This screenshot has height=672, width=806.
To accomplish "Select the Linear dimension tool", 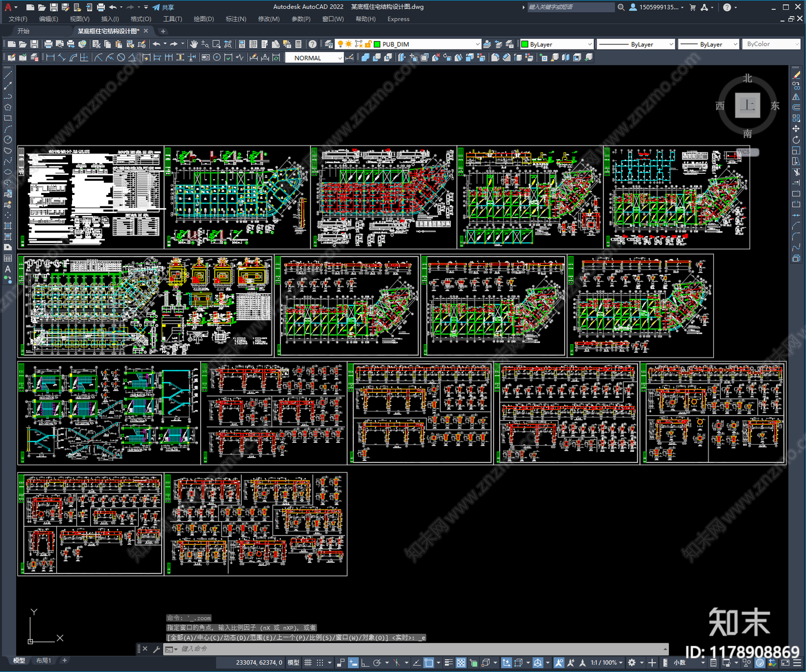I will [50, 57].
